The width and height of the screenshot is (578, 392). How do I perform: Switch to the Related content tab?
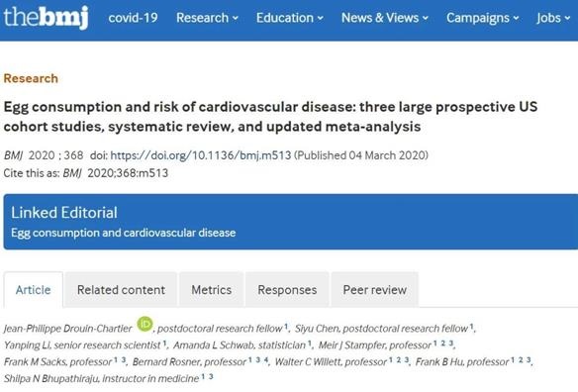point(121,290)
